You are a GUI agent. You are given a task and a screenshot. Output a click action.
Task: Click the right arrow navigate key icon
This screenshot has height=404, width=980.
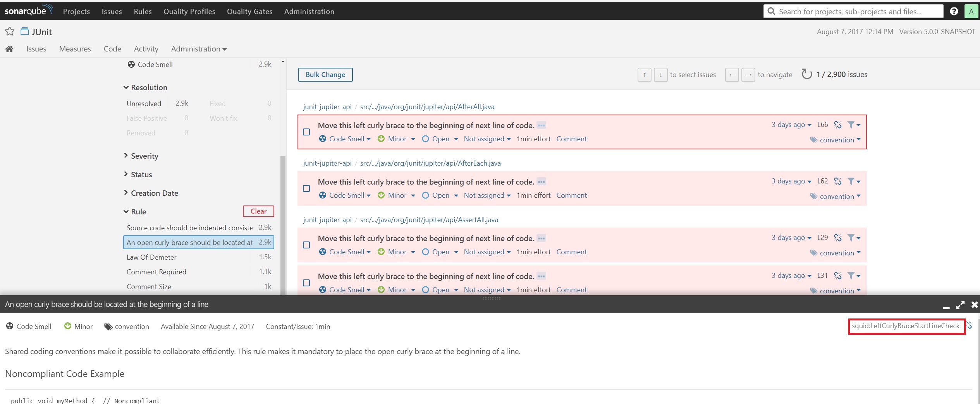coord(748,75)
